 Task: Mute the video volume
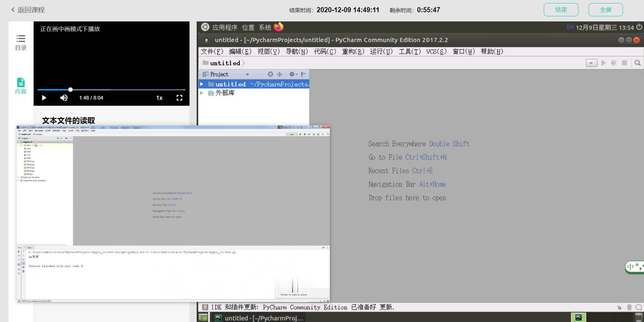pyautogui.click(x=64, y=98)
